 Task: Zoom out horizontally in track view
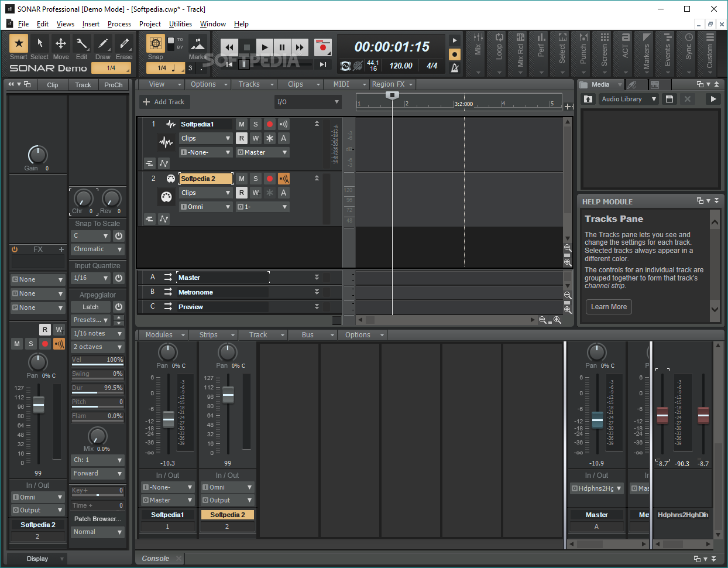click(x=543, y=320)
